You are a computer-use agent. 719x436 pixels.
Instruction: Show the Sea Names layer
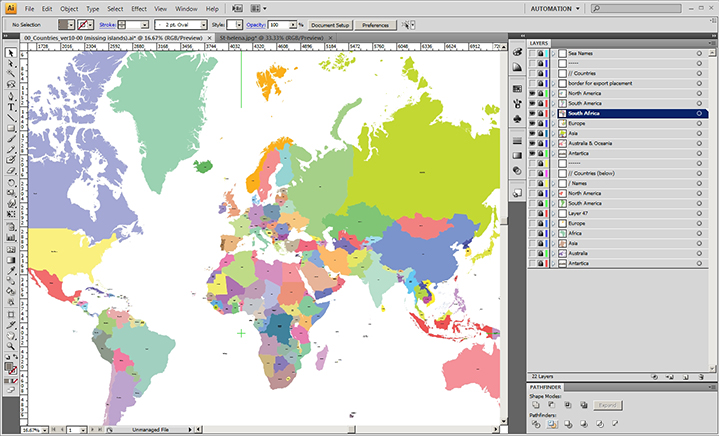point(532,52)
